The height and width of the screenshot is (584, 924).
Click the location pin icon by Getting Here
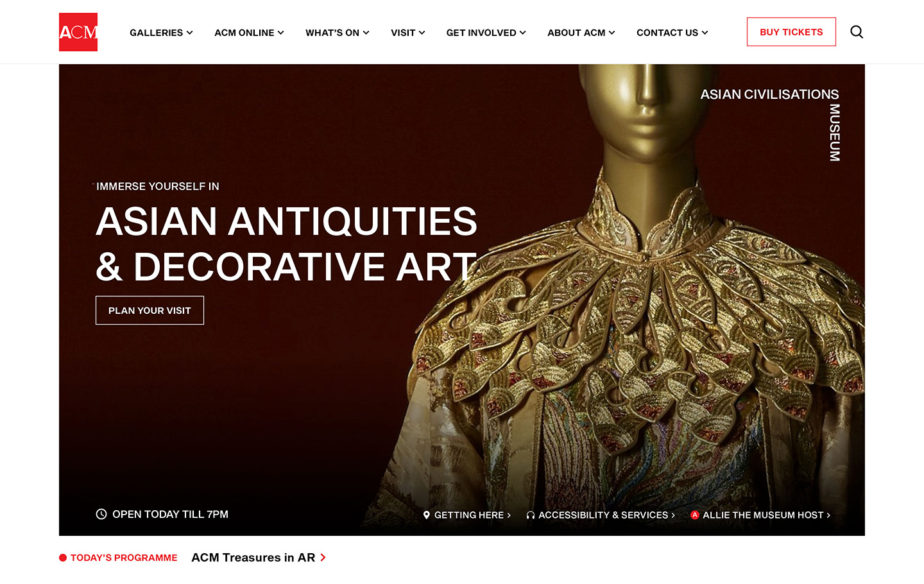click(x=426, y=515)
